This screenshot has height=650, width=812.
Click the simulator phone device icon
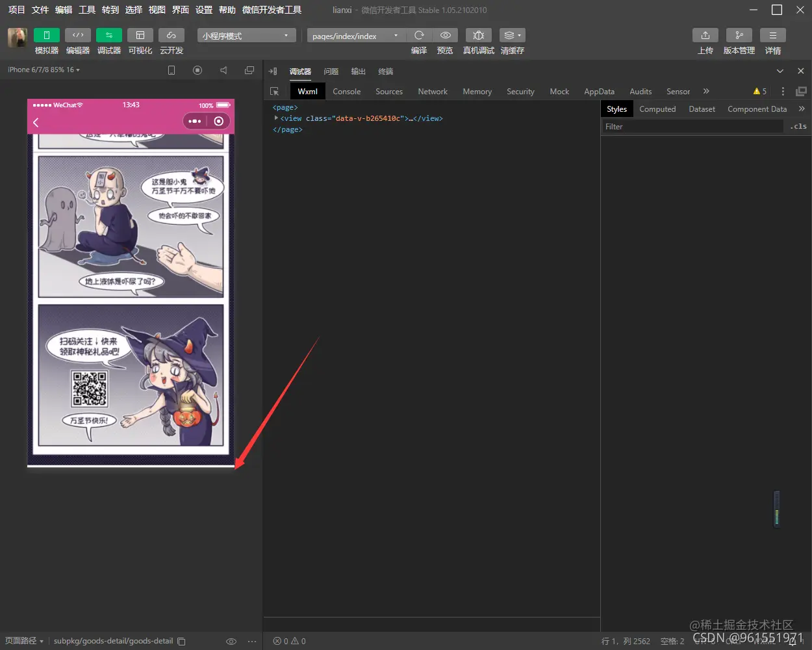[171, 70]
